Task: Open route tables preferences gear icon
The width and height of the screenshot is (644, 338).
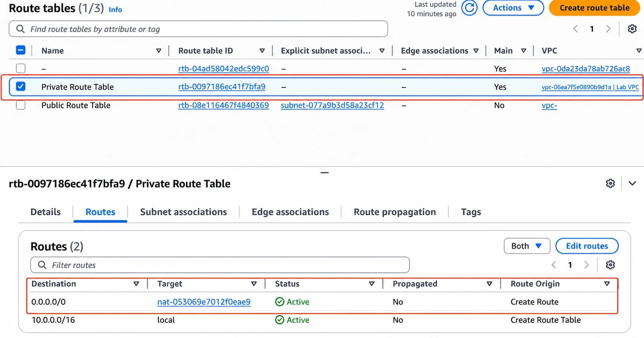Action: (x=632, y=29)
